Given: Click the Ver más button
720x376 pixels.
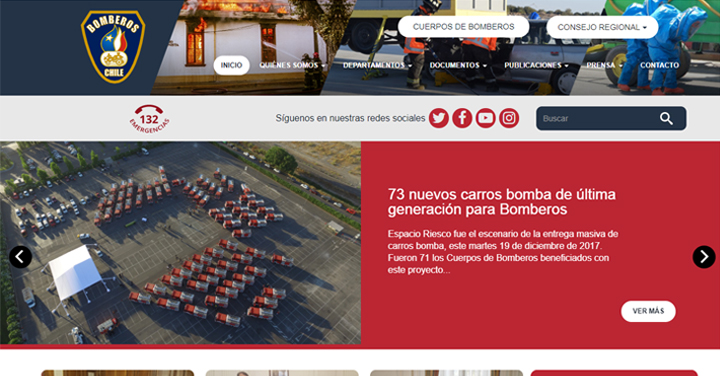Looking at the screenshot, I should click(648, 311).
